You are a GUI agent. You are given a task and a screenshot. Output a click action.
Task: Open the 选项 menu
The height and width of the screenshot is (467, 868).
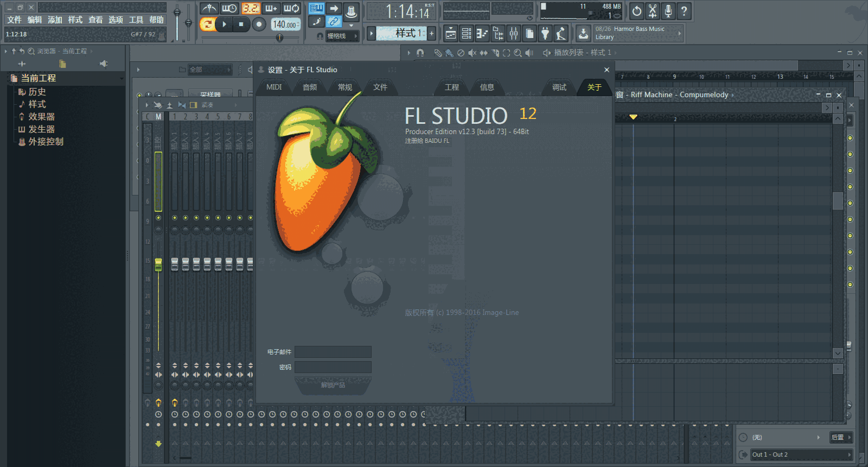coord(116,20)
